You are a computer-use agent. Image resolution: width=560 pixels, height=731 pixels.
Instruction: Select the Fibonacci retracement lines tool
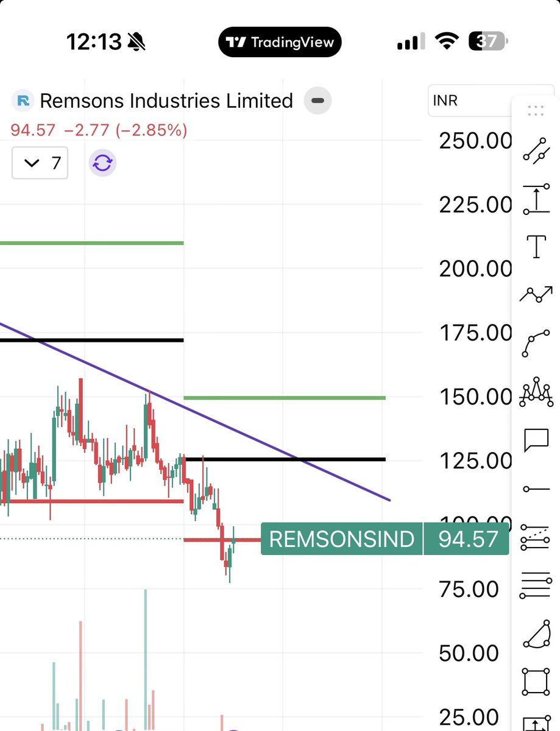[x=536, y=586]
